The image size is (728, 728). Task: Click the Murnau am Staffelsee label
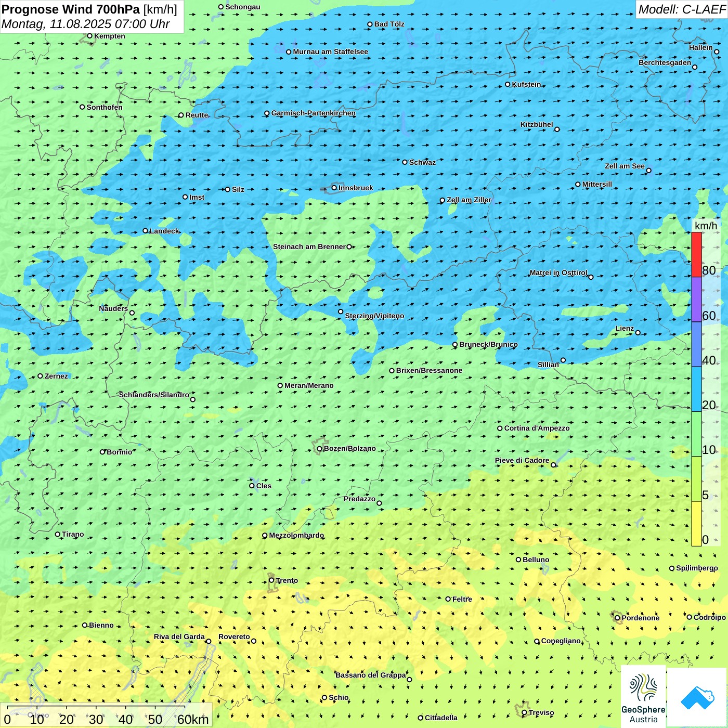coord(331,51)
